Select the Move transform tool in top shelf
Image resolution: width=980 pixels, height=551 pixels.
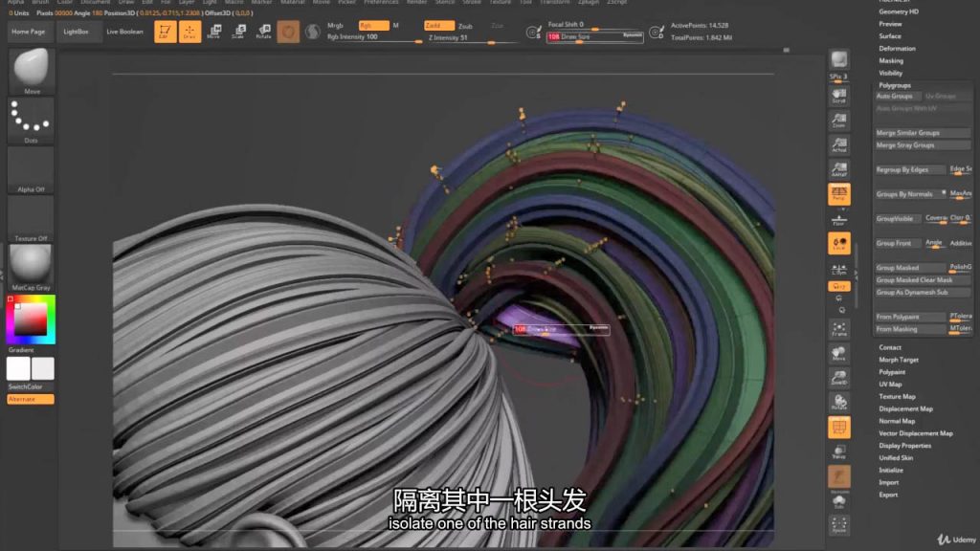tap(213, 32)
